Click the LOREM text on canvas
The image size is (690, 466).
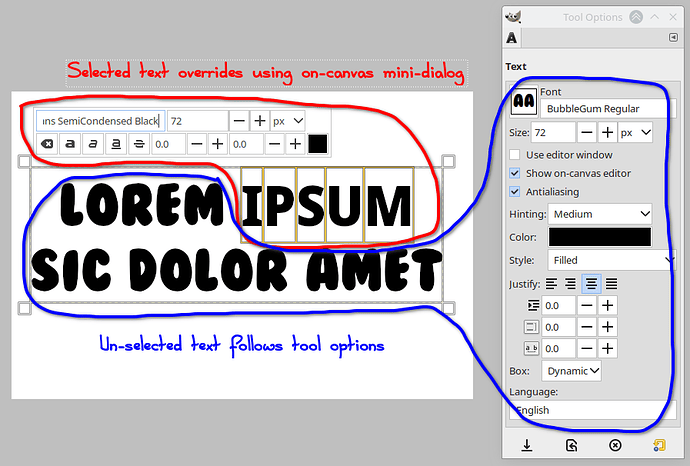coord(143,205)
